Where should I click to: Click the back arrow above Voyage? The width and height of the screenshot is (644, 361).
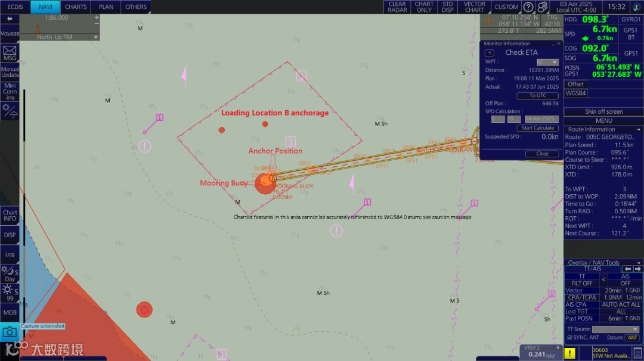click(x=10, y=19)
